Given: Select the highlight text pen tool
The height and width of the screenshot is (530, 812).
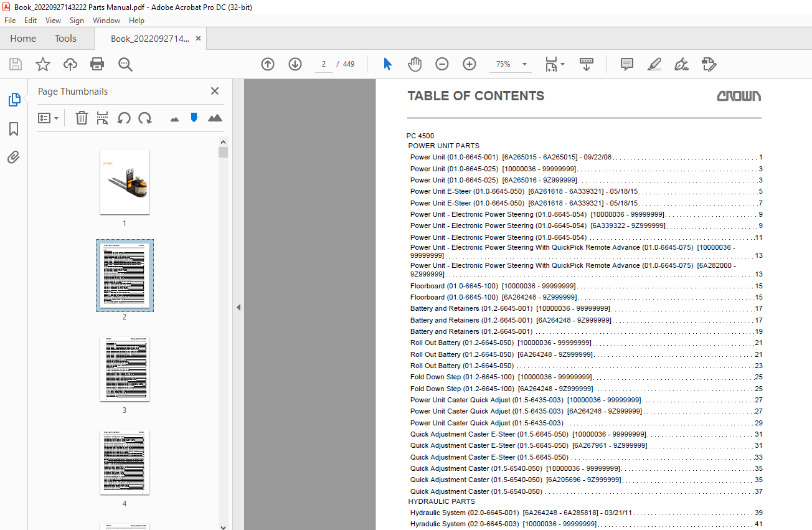Looking at the screenshot, I should [654, 64].
